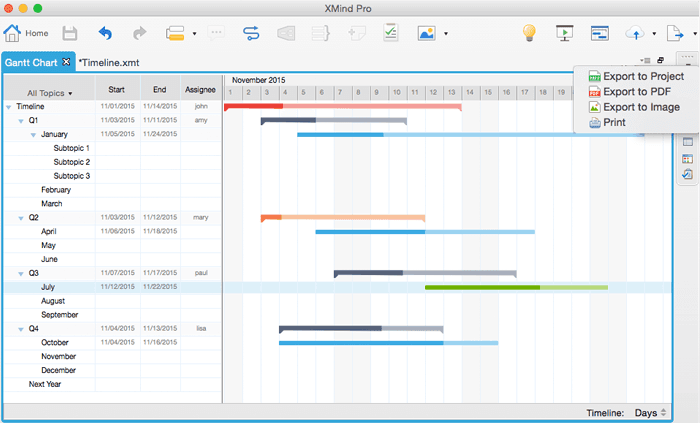Open the export toolbar dropdown arrow
This screenshot has height=423, width=700.
click(695, 33)
